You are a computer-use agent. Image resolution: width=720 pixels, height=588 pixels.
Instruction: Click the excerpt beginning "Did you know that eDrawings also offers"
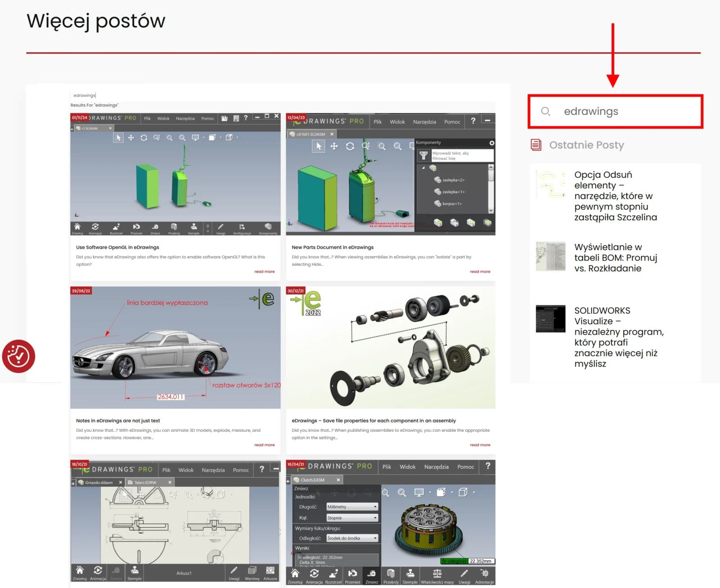tap(171, 260)
